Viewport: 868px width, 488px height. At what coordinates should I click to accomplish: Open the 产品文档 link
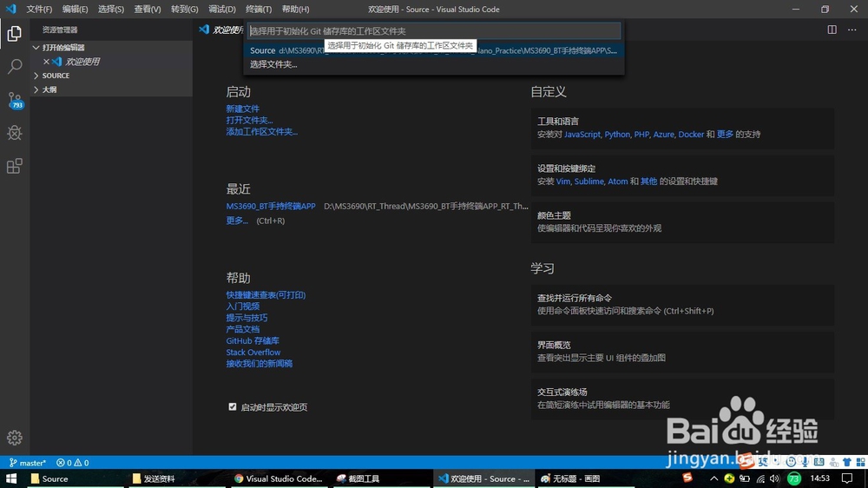(242, 329)
